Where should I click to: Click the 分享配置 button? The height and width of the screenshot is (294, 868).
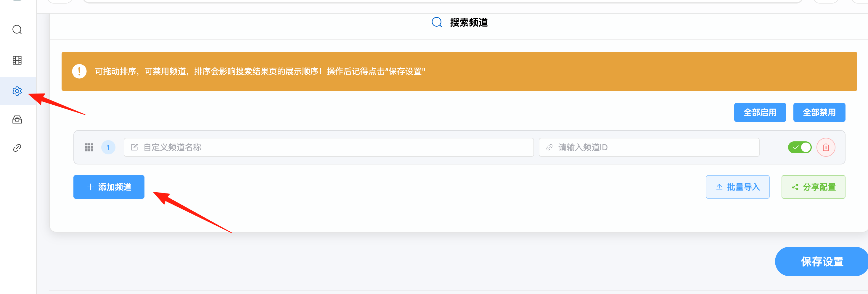[x=813, y=187]
